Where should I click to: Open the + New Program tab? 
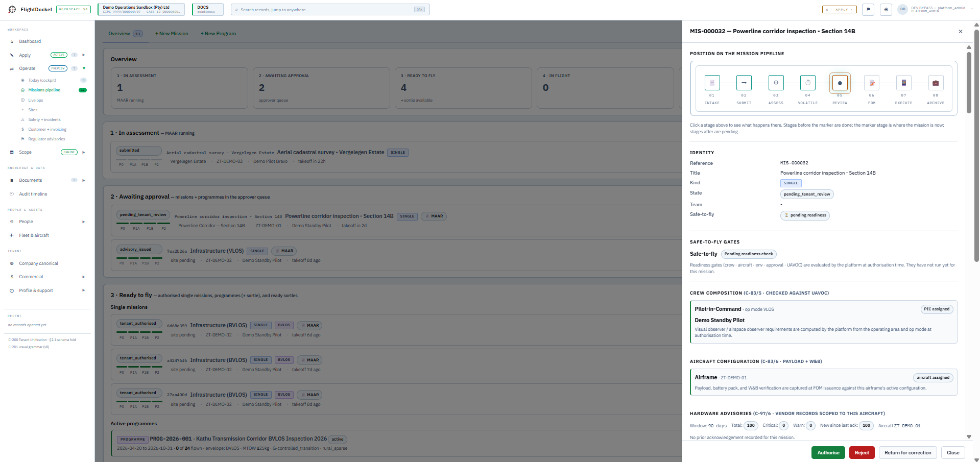pyautogui.click(x=218, y=34)
